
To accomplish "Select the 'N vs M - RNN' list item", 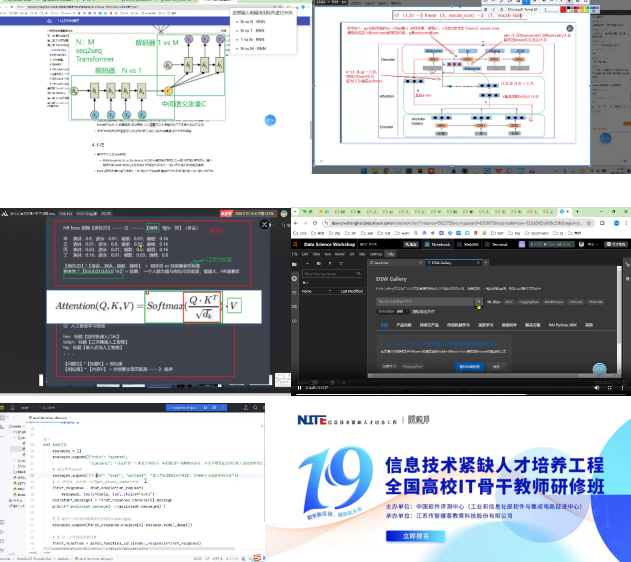I will click(x=253, y=49).
